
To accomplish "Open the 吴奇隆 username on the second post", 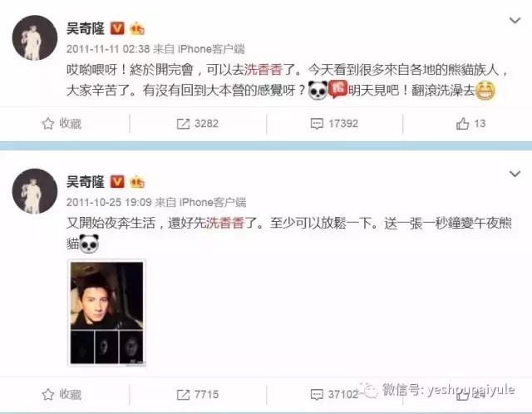I will pos(85,182).
